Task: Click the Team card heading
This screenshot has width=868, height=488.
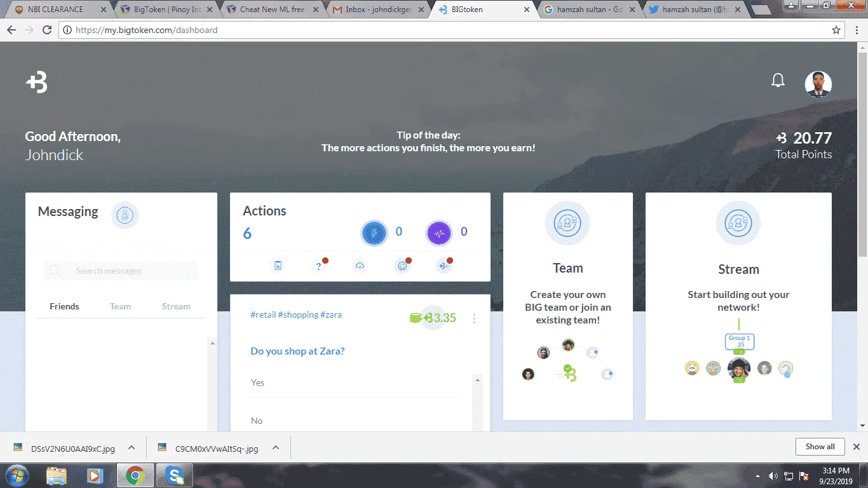Action: pos(567,268)
